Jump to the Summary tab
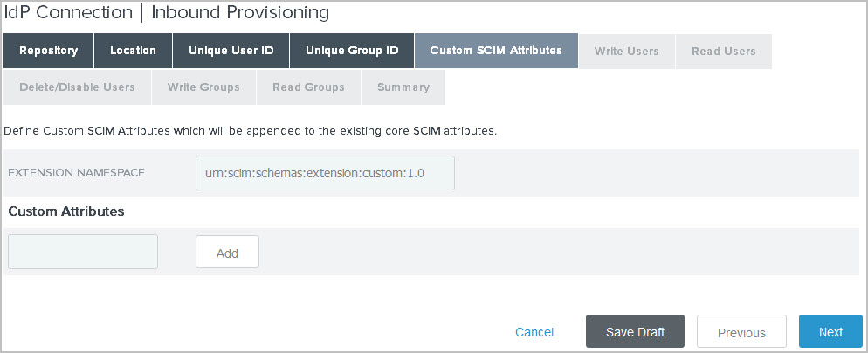Screen dimensions: 868x353 coord(403,87)
